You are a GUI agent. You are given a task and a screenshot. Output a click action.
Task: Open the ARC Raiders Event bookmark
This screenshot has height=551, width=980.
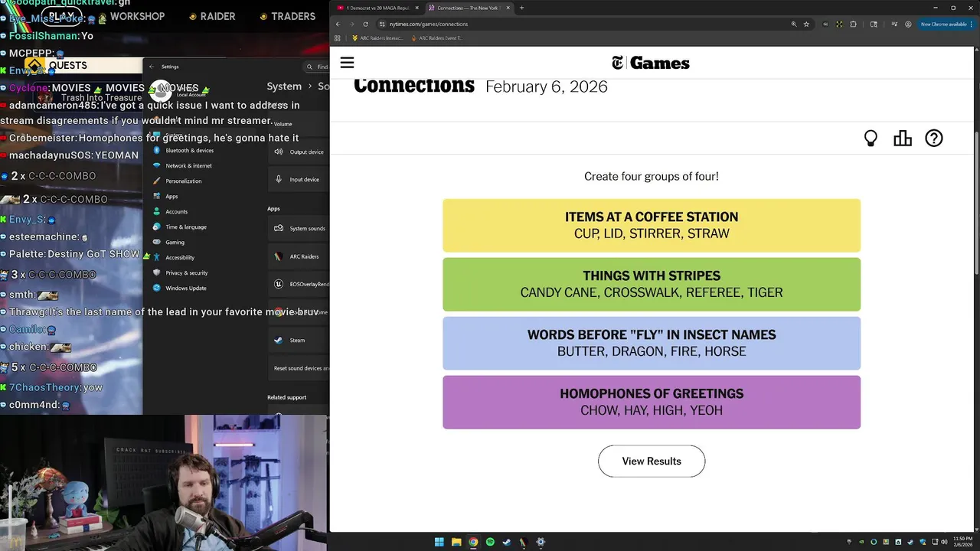[x=436, y=37]
